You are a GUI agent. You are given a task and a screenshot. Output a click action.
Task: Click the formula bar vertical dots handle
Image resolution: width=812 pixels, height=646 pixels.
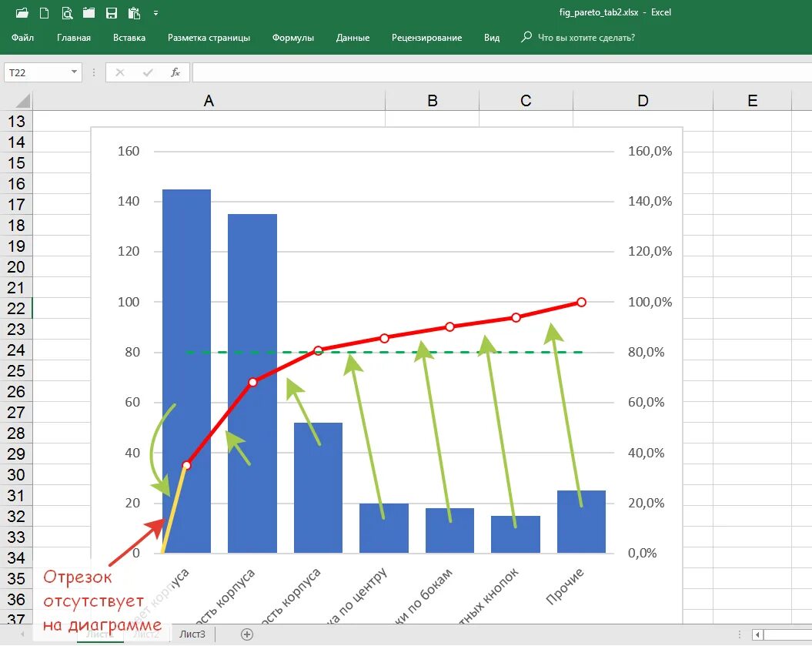94,72
